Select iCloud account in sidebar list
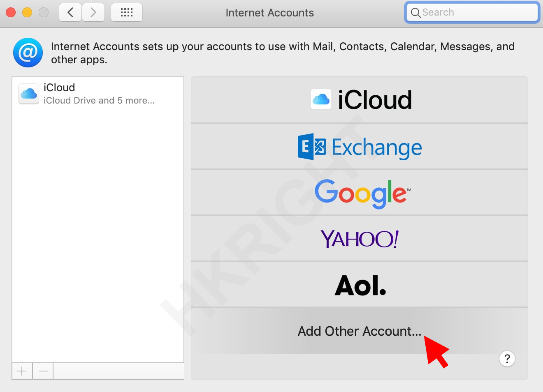This screenshot has height=392, width=543. point(98,94)
